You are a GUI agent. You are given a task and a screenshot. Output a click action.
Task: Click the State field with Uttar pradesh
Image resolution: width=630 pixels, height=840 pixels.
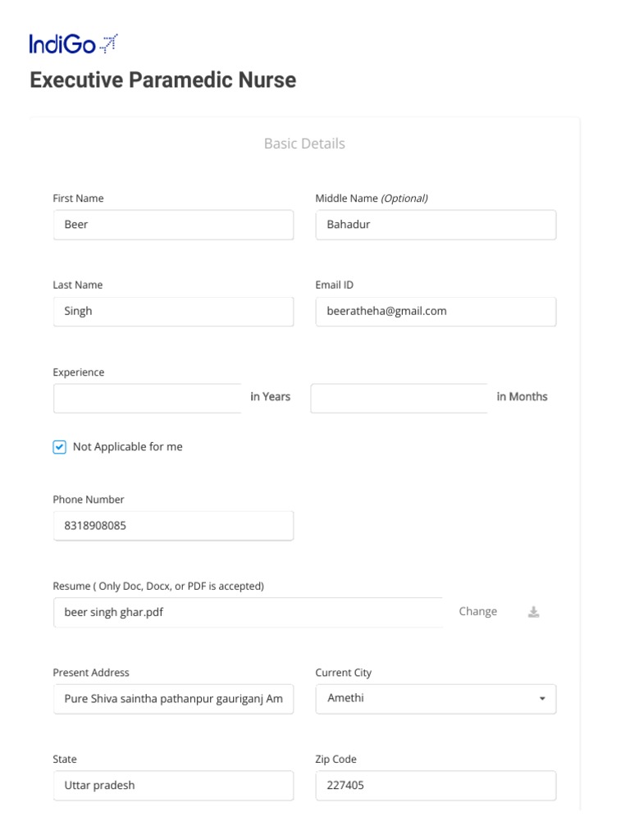(173, 786)
